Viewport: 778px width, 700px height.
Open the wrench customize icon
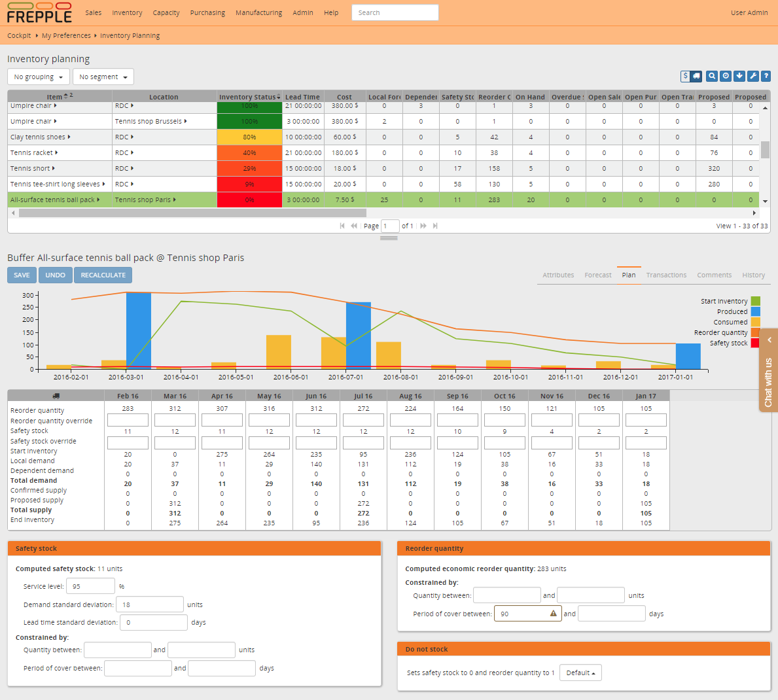(x=752, y=77)
